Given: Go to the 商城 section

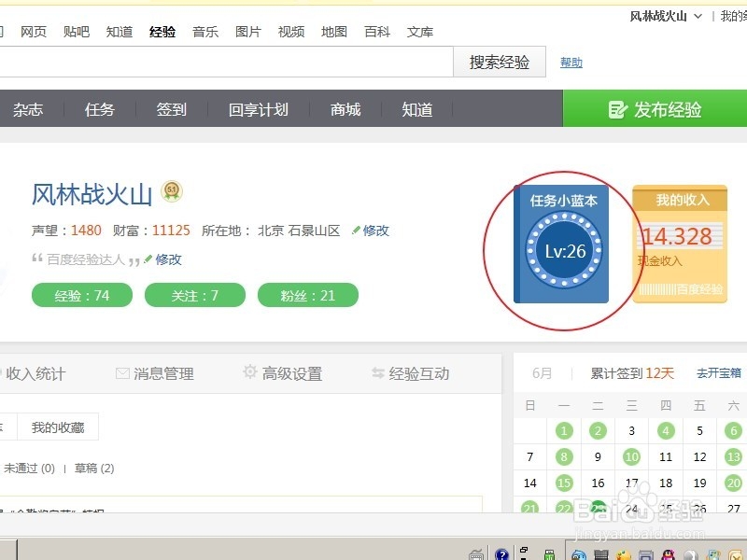Looking at the screenshot, I should click(345, 108).
